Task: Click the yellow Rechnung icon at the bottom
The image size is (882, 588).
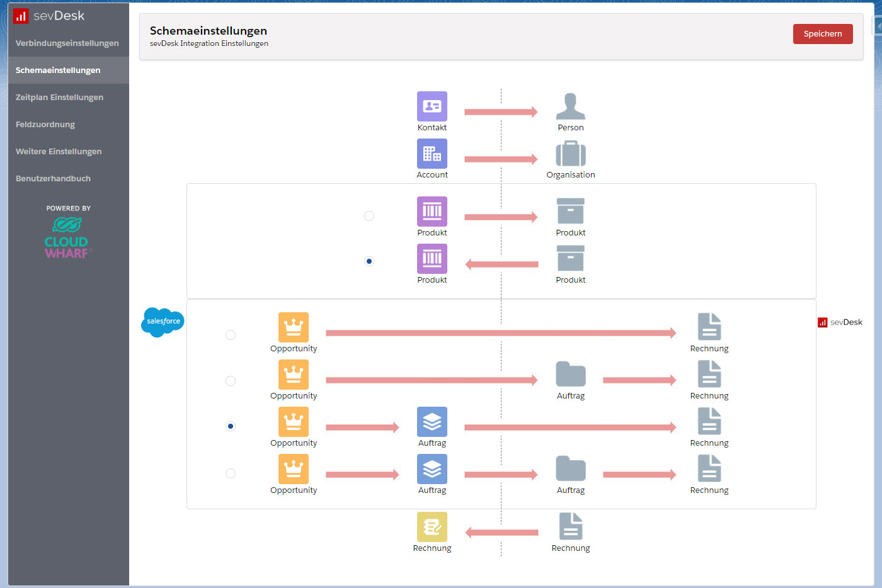Action: click(x=432, y=528)
